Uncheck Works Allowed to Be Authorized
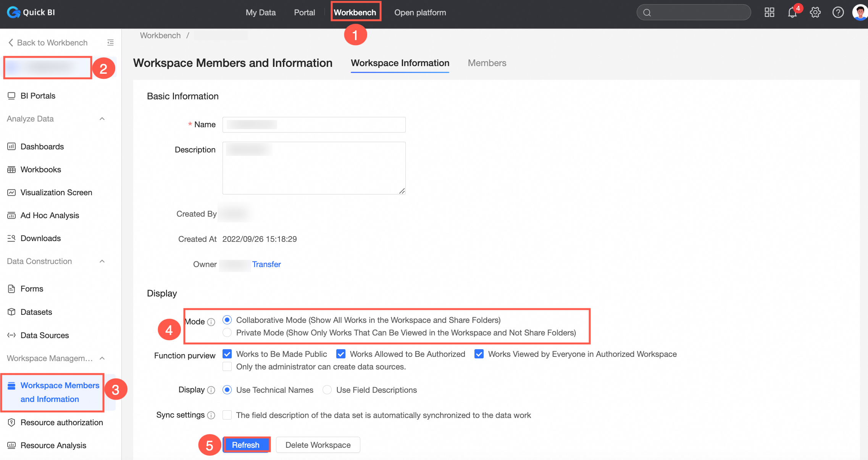 point(341,354)
